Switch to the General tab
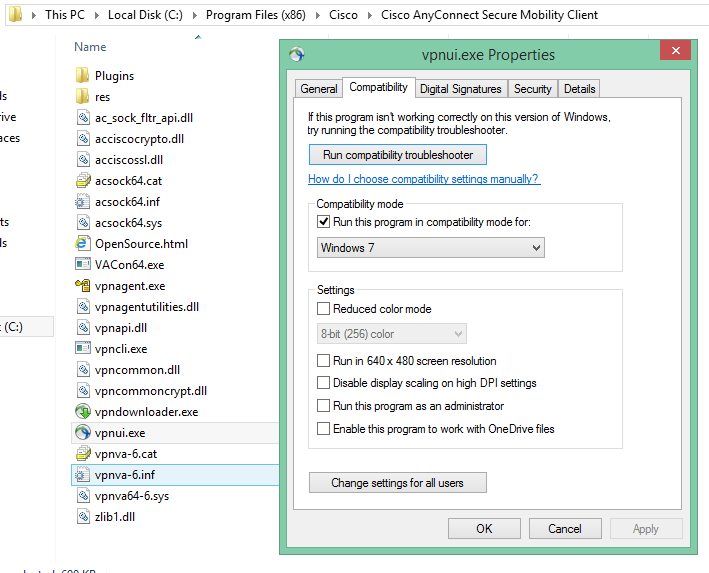709x573 pixels. 318,89
